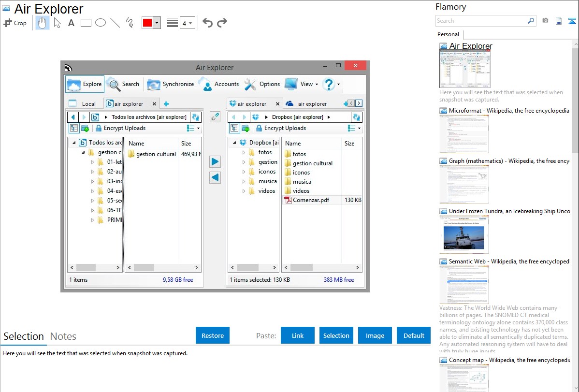Paste as Image

click(375, 335)
